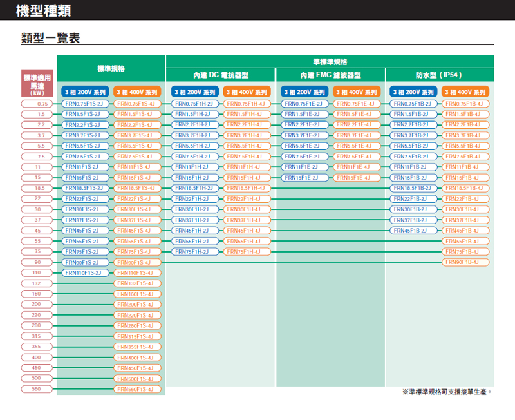Image resolution: width=515 pixels, height=420 pixels.
Task: Select the 內建 DC 電抗器型 header
Action: (220, 75)
